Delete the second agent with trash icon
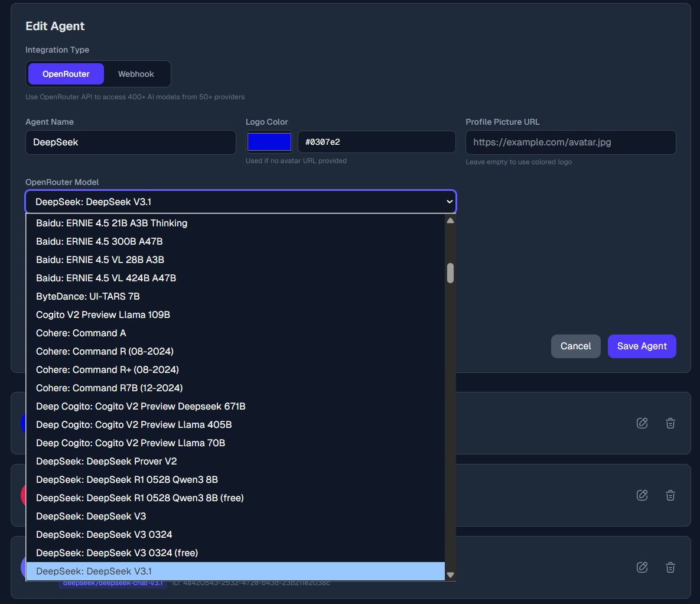This screenshot has height=604, width=700. pyautogui.click(x=670, y=495)
